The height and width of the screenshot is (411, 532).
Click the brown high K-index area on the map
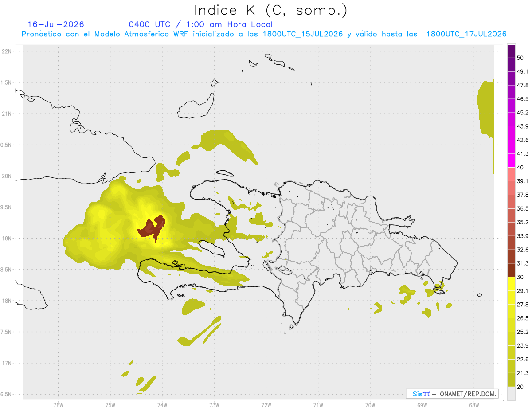coord(152,227)
